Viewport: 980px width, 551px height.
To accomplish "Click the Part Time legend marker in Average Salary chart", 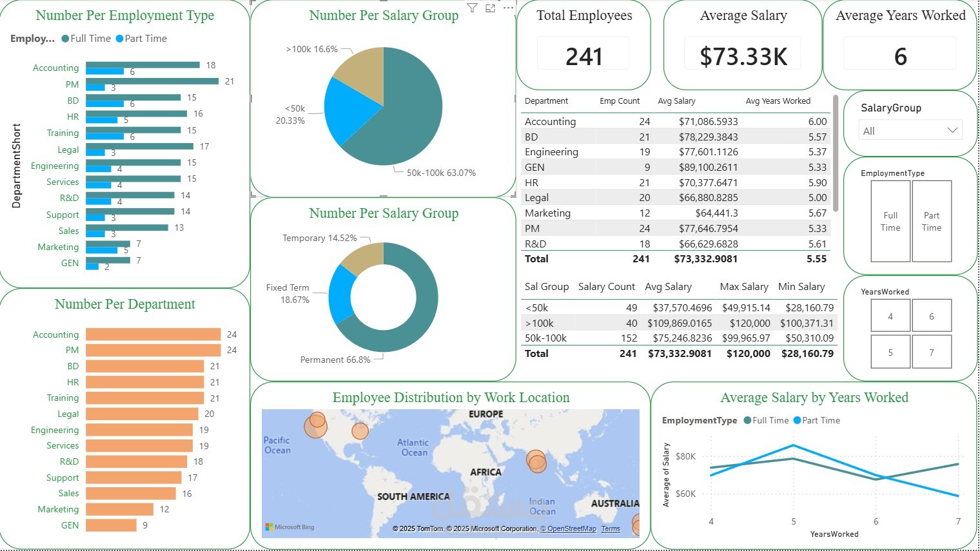I will pyautogui.click(x=798, y=420).
